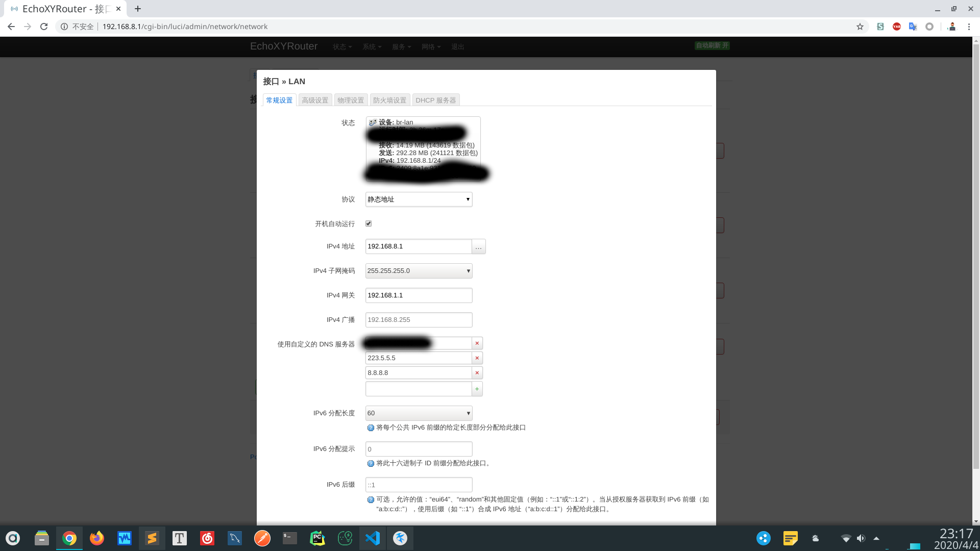Open NetEase Music from the taskbar
The image size is (980, 551).
207,538
